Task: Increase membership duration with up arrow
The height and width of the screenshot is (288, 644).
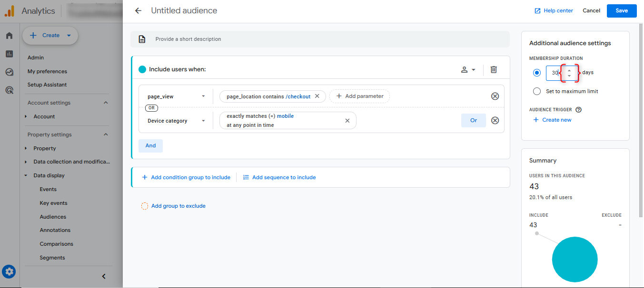Action: click(569, 70)
